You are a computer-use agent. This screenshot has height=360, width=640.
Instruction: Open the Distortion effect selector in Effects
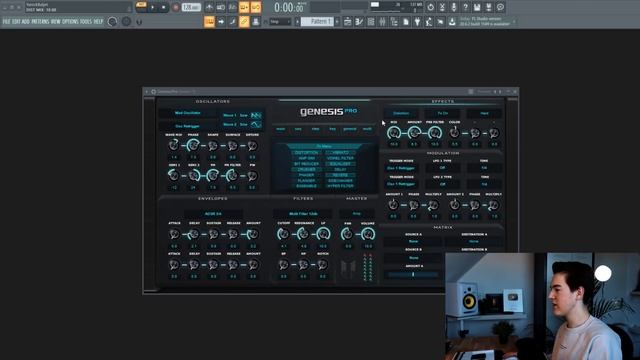pyautogui.click(x=401, y=113)
